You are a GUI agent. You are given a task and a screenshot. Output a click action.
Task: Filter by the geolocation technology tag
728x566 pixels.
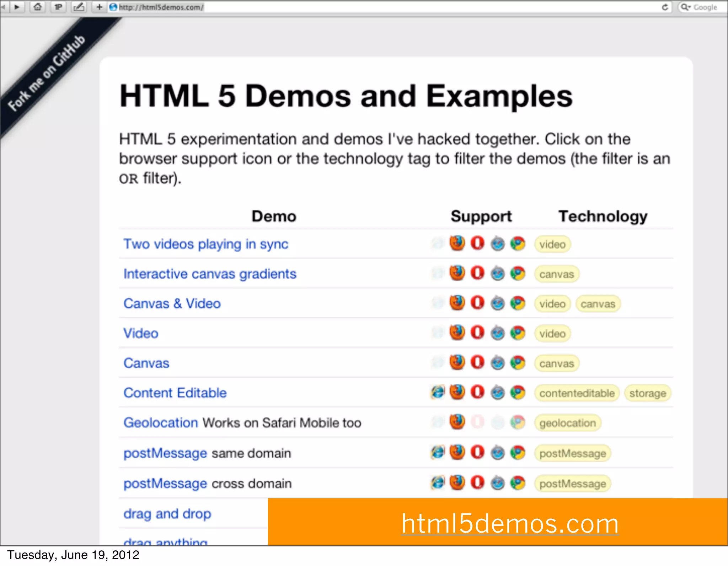(567, 423)
